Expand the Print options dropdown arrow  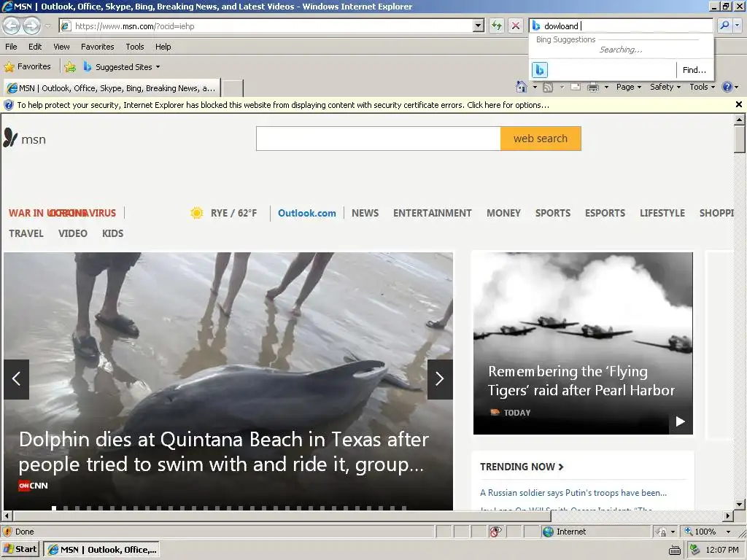(606, 87)
